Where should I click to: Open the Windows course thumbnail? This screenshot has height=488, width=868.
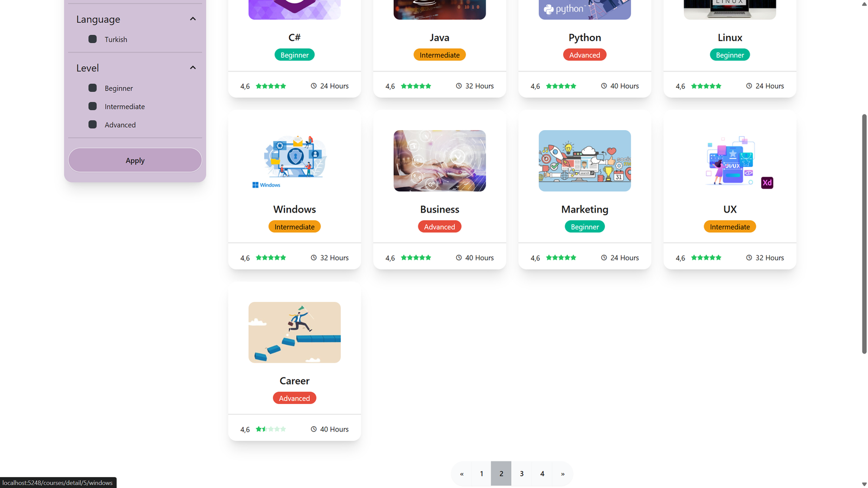point(295,160)
